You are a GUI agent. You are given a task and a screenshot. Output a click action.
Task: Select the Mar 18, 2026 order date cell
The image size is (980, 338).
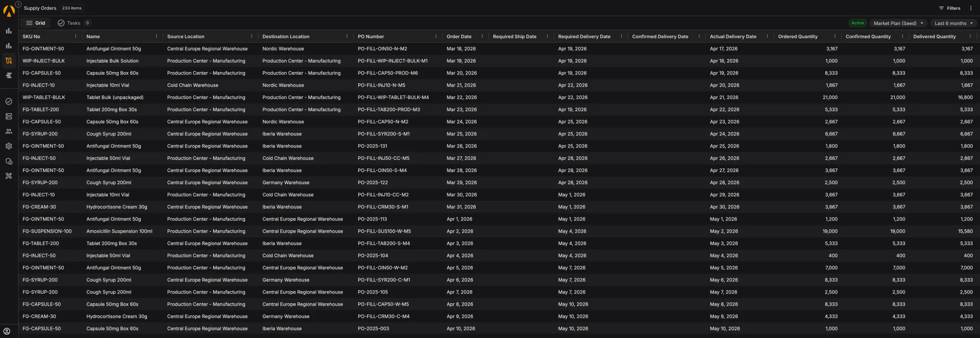click(x=461, y=49)
